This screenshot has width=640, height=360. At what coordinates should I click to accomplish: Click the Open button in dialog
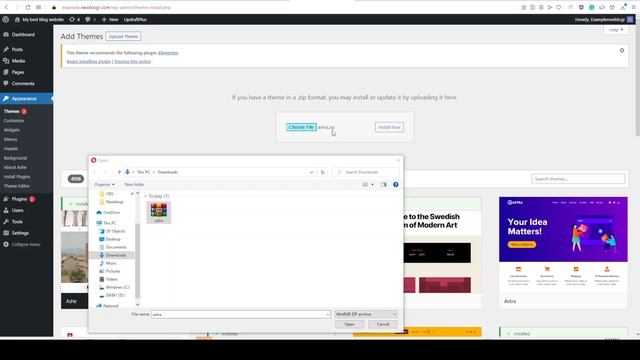pos(349,324)
